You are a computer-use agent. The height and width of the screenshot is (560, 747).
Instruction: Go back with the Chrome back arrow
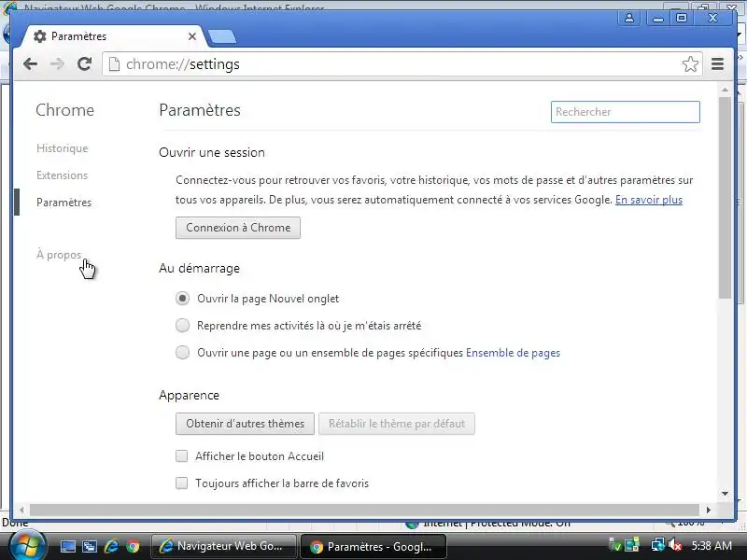click(31, 63)
